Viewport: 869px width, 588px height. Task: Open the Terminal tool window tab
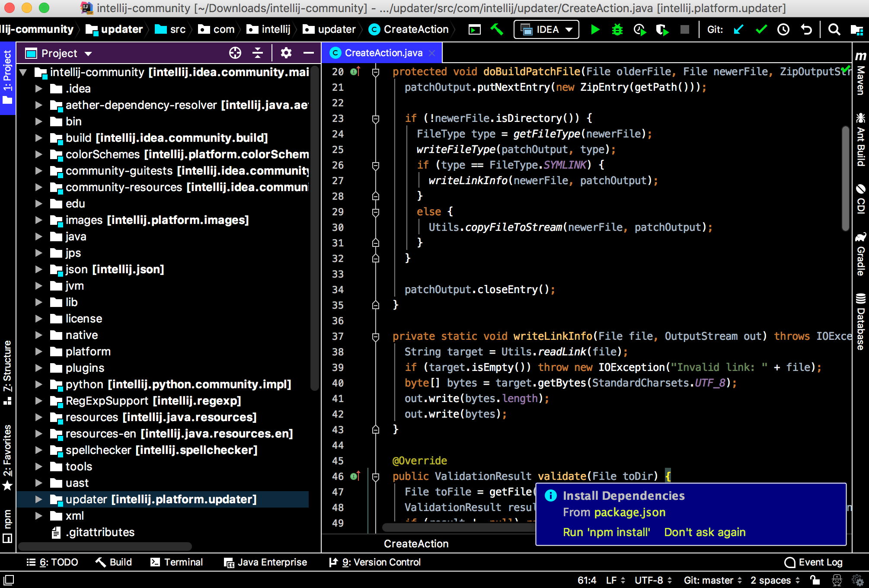[176, 562]
